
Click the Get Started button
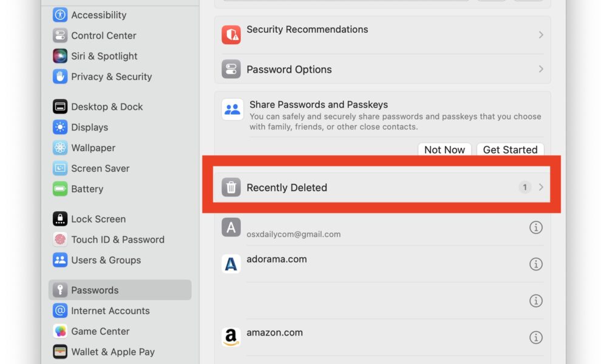tap(510, 150)
